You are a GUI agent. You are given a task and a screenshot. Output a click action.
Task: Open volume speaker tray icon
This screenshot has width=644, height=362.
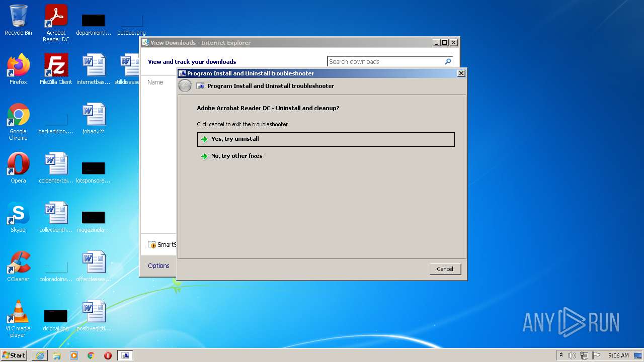(572, 355)
